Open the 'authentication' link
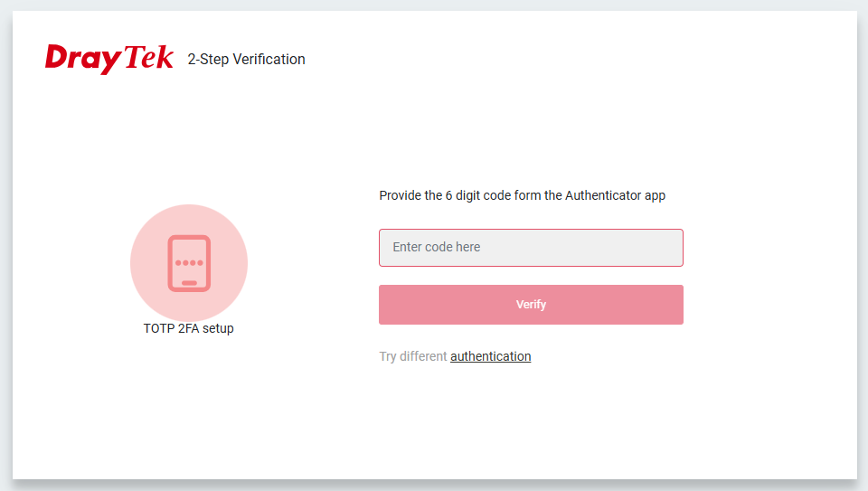This screenshot has height=491, width=868. coord(490,356)
